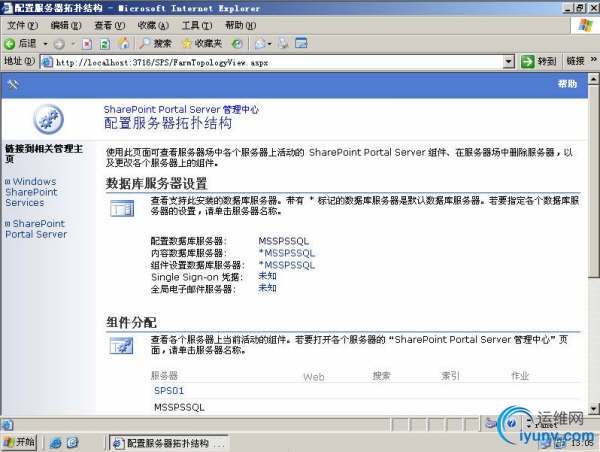Open the 帮助(H) menu
The image size is (600, 452).
coord(240,25)
